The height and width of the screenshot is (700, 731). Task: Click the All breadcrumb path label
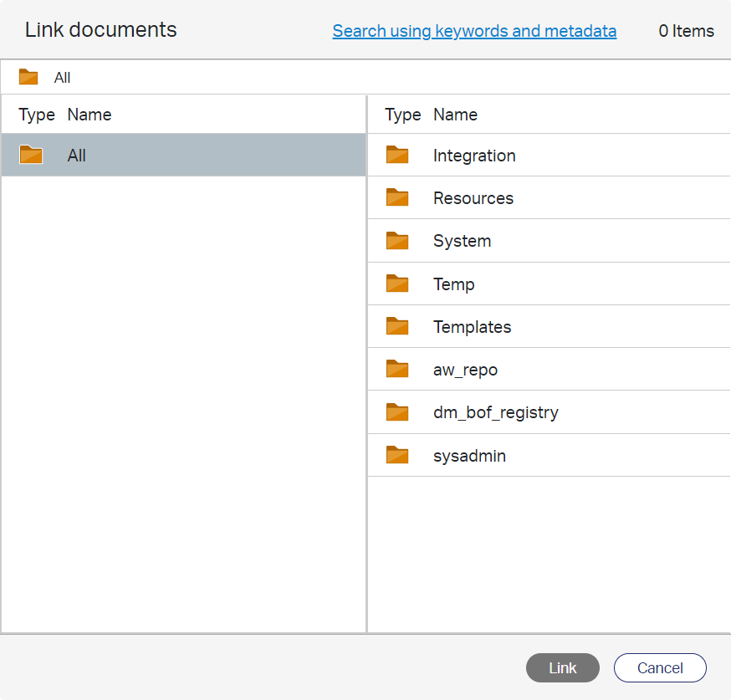[63, 78]
